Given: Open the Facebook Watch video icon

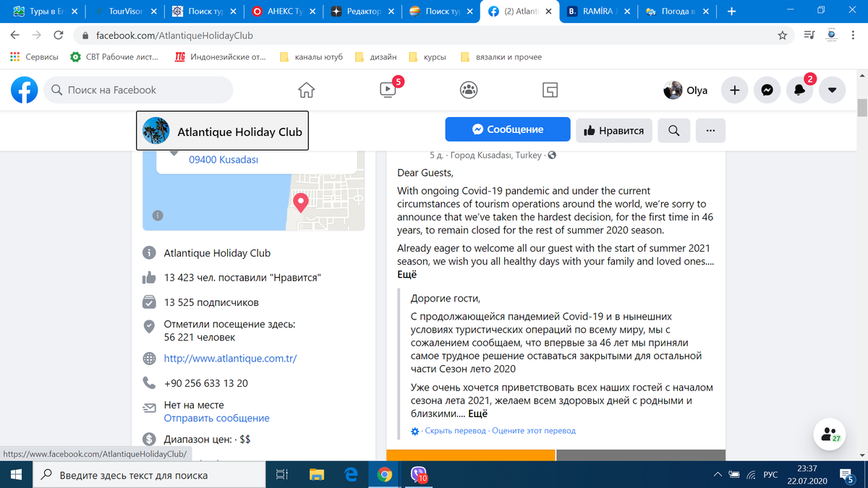Looking at the screenshot, I should tap(388, 90).
